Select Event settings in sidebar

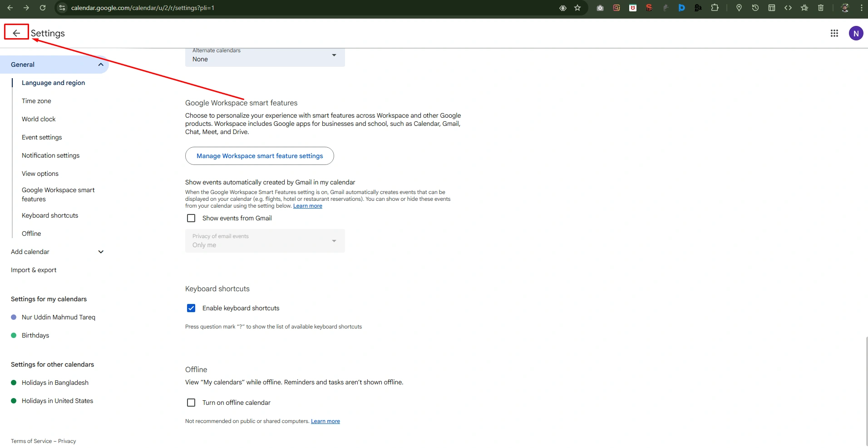(x=42, y=137)
